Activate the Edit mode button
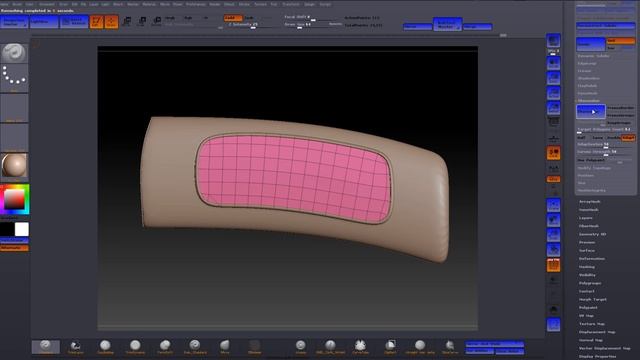The height and width of the screenshot is (360, 640). click(x=96, y=22)
